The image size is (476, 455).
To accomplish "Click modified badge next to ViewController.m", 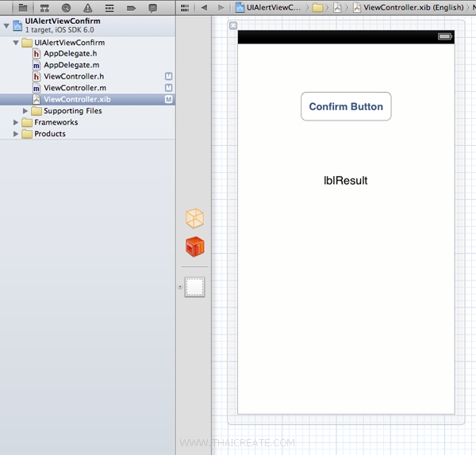I will 168,88.
